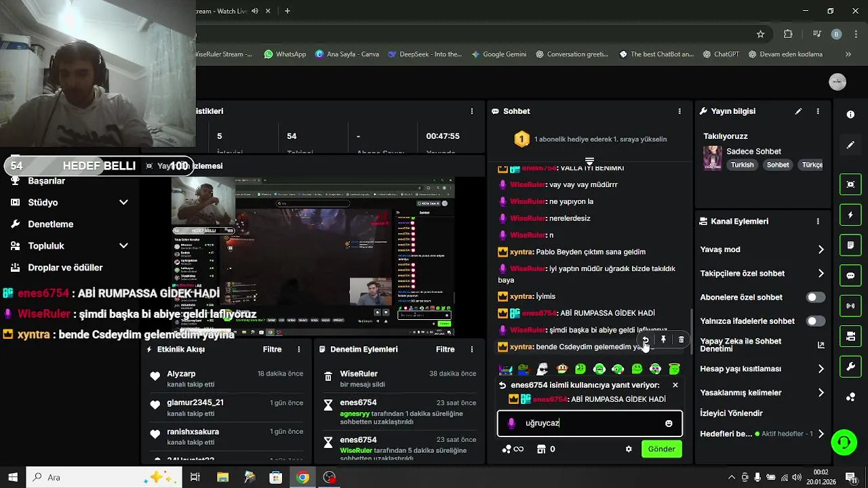Open a new browser tab
Image resolution: width=868 pixels, height=488 pixels.
point(288,11)
